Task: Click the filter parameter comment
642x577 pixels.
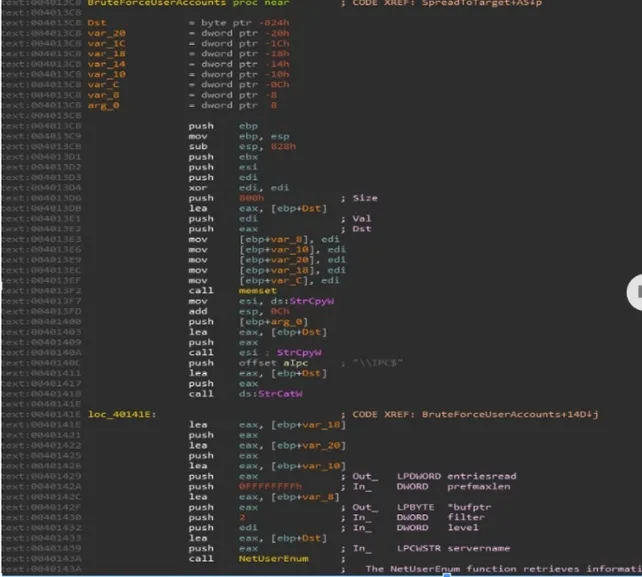Action: pyautogui.click(x=466, y=517)
